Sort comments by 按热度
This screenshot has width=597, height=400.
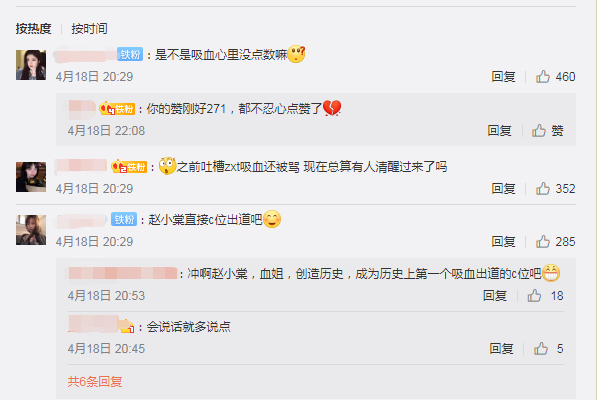34,29
